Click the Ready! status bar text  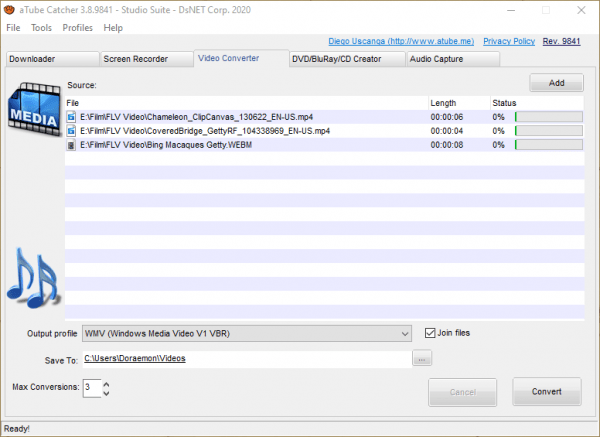[17, 429]
